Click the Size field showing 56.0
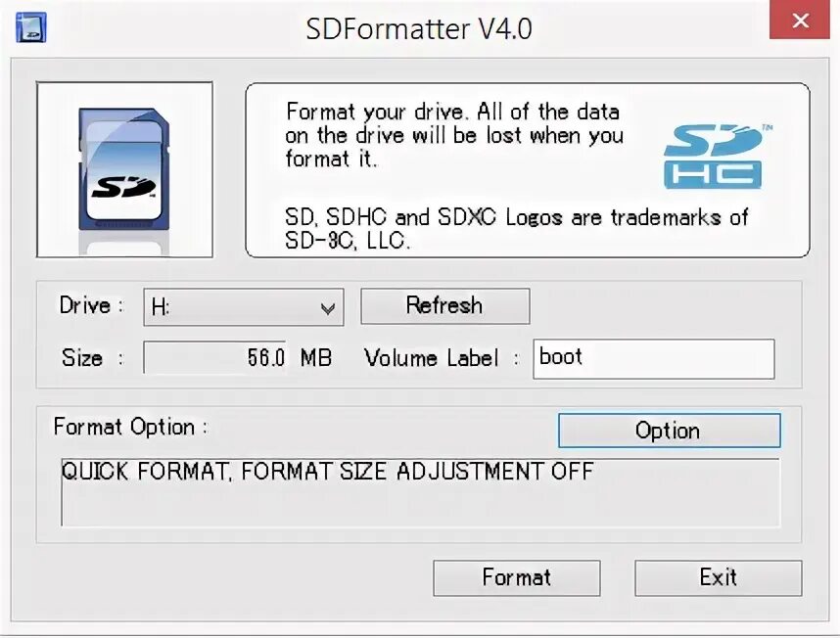 214,357
